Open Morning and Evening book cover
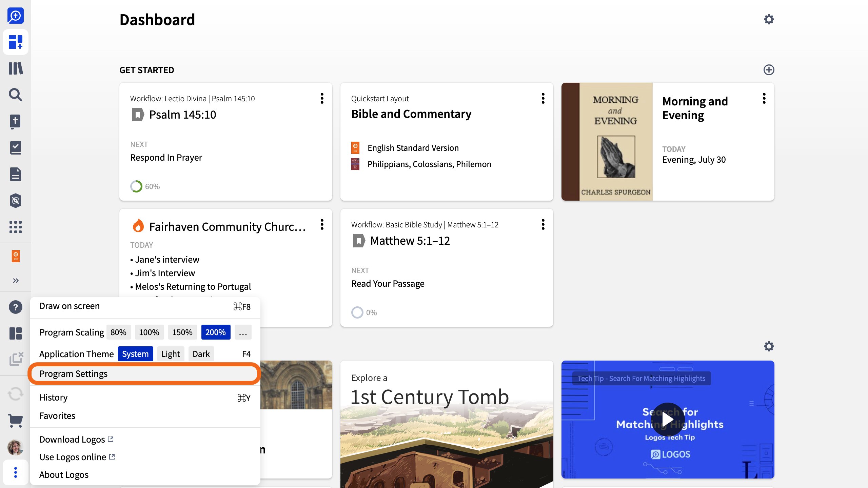 pos(607,142)
